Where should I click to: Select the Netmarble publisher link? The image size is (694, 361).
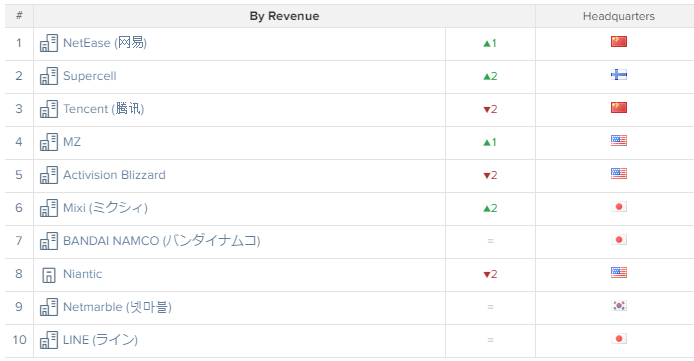coord(117,307)
